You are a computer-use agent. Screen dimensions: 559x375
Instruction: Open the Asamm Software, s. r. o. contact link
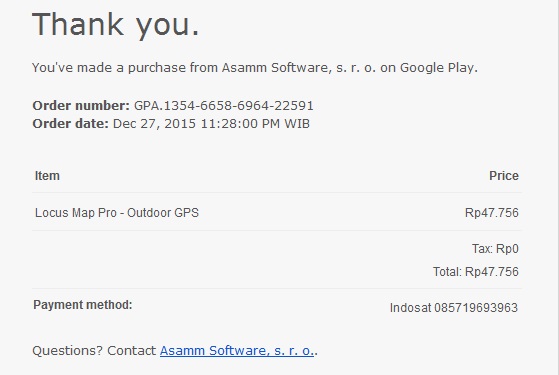tap(237, 351)
